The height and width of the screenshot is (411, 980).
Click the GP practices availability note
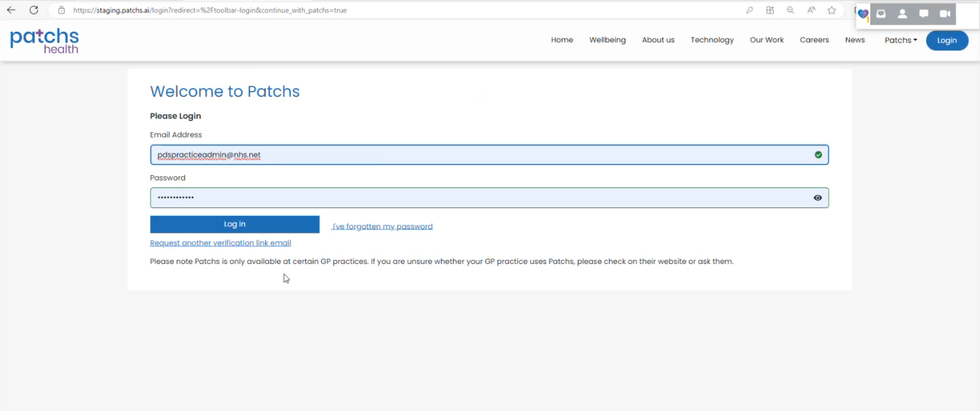tap(441, 262)
